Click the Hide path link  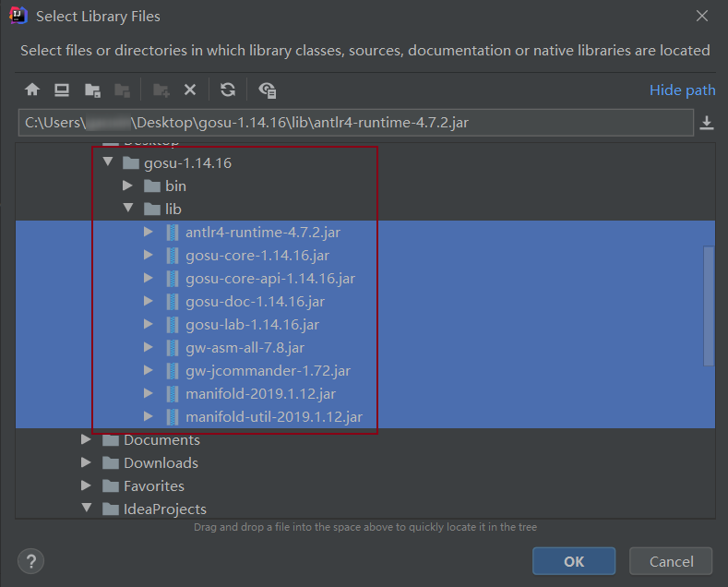pos(682,90)
